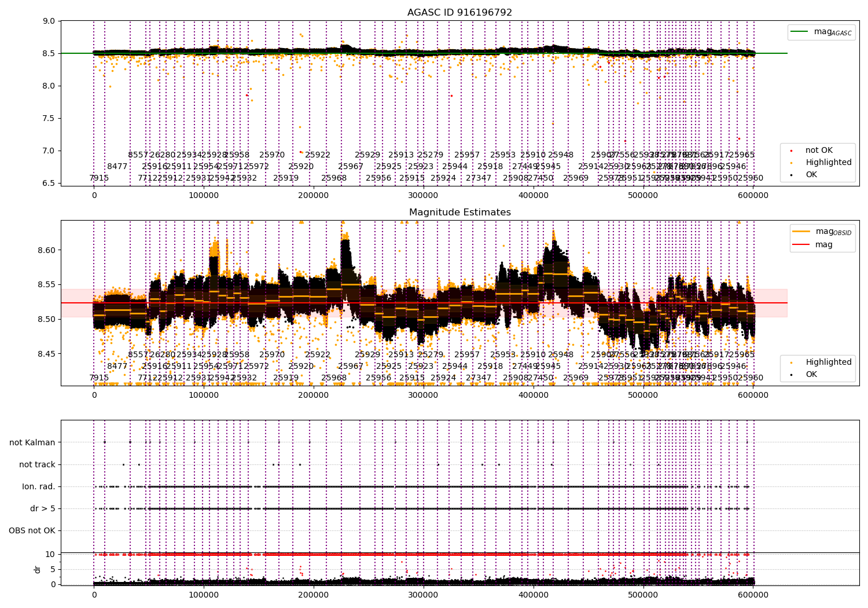Click obsid label "25920" in middle plot
Viewport: 868px width, 608px height.
(x=301, y=367)
